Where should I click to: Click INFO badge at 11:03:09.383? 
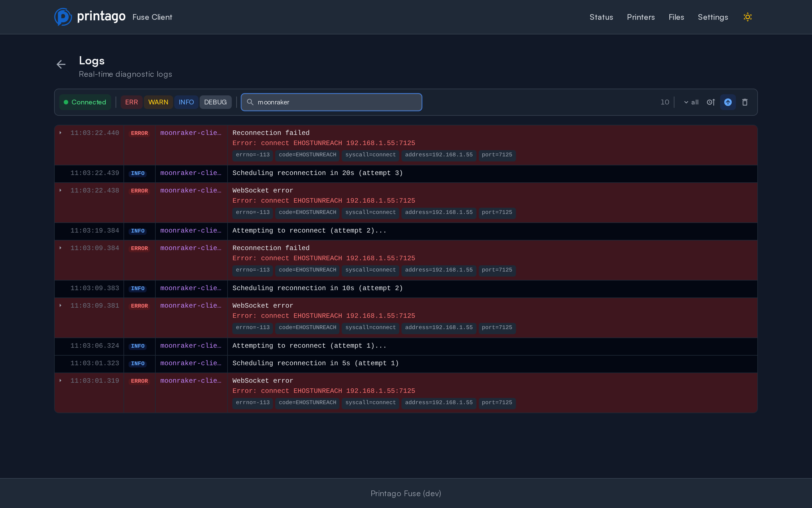[138, 289]
